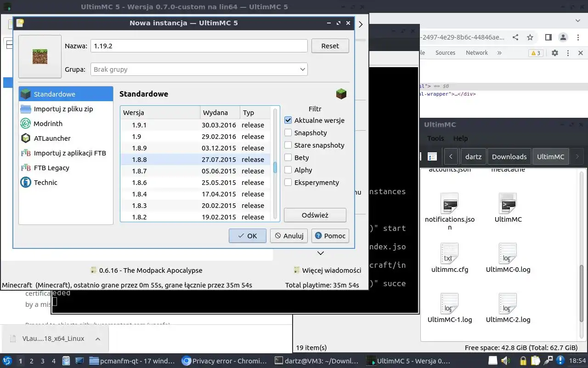Image resolution: width=588 pixels, height=368 pixels.
Task: Choose Importuj z pliku zip source
Action: point(66,109)
